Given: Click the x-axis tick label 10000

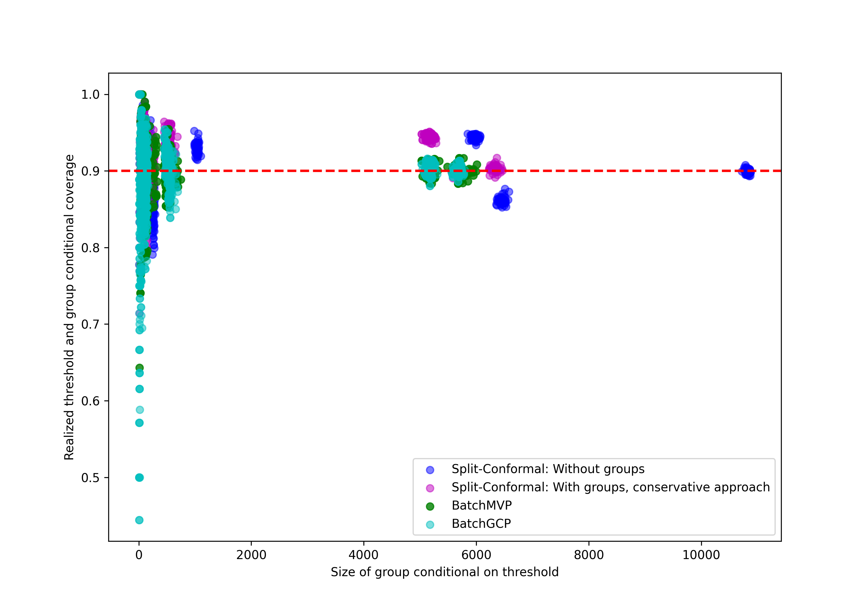Looking at the screenshot, I should click(x=701, y=555).
